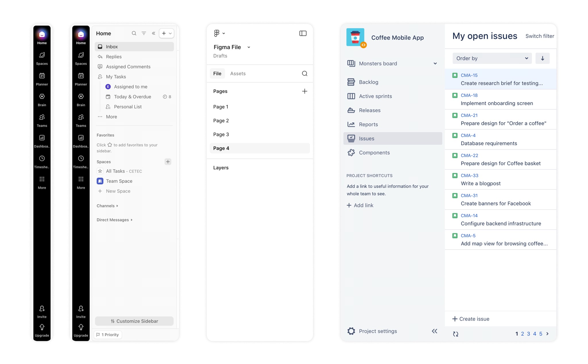
Task: Toggle sort direction arrow button
Action: click(x=542, y=58)
